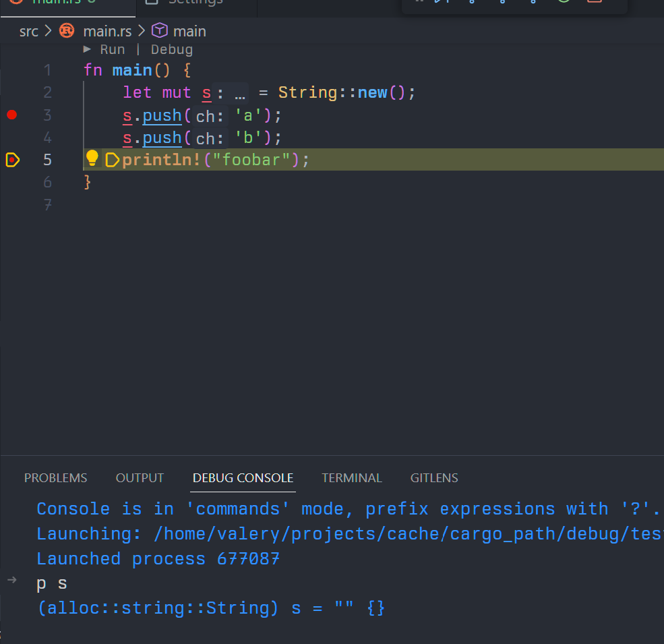
Task: Click the Rust logo in the breadcrumb bar
Action: click(65, 31)
